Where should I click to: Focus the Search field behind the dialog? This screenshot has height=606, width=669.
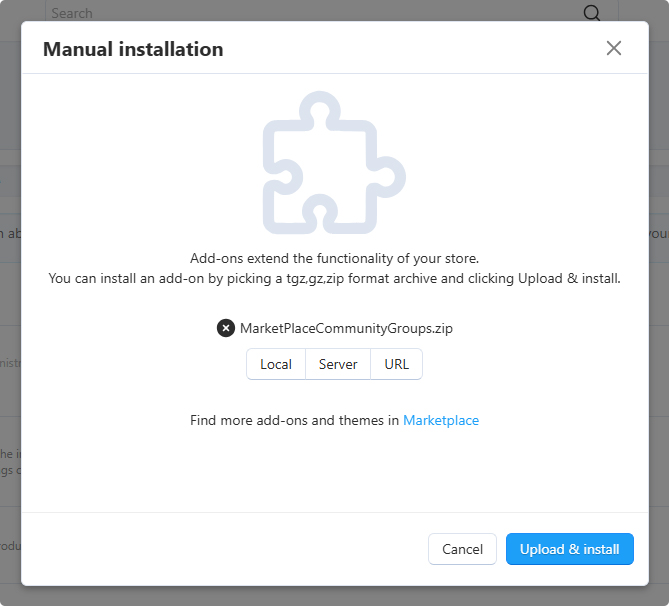point(300,13)
